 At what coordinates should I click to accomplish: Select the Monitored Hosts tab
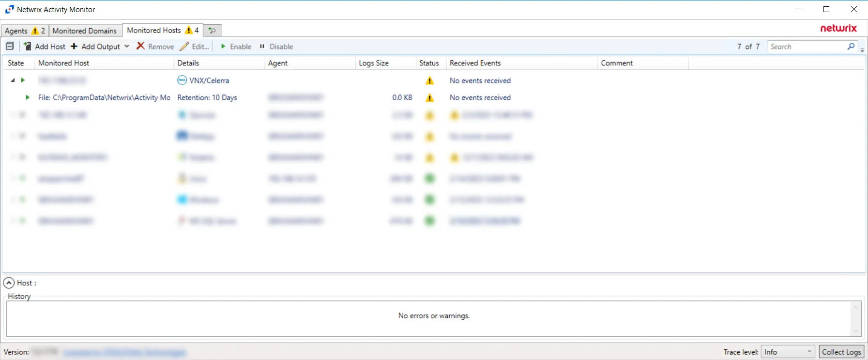click(163, 30)
